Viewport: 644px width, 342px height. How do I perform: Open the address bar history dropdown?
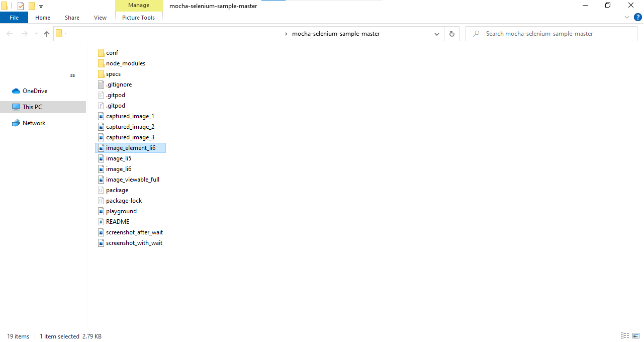[x=436, y=34]
